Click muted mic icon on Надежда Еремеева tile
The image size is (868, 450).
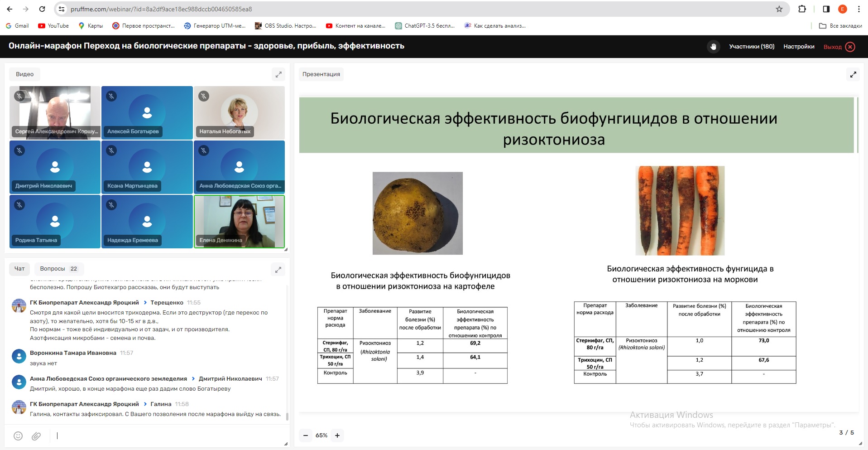[x=111, y=205]
